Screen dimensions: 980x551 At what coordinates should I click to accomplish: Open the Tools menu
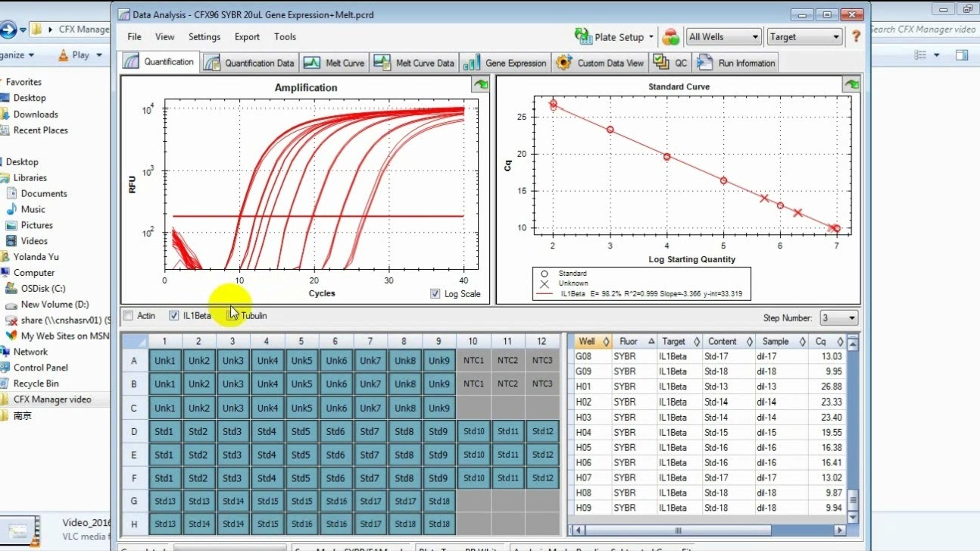point(285,36)
